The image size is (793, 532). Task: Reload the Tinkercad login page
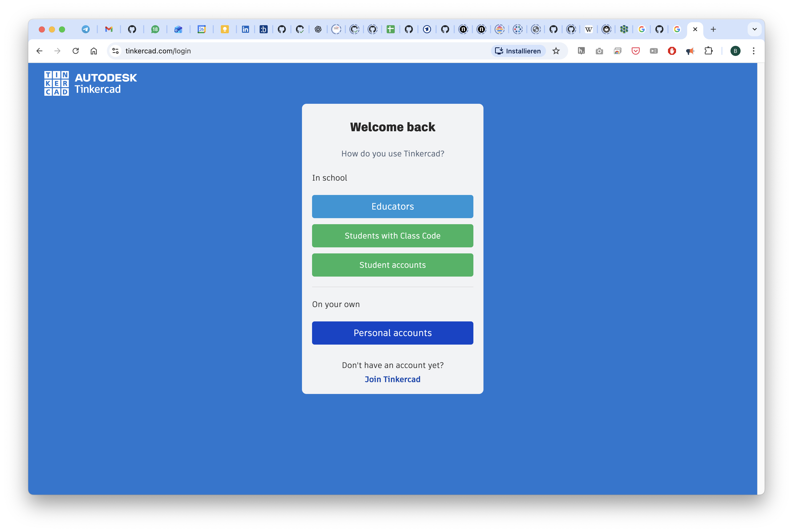(x=76, y=51)
